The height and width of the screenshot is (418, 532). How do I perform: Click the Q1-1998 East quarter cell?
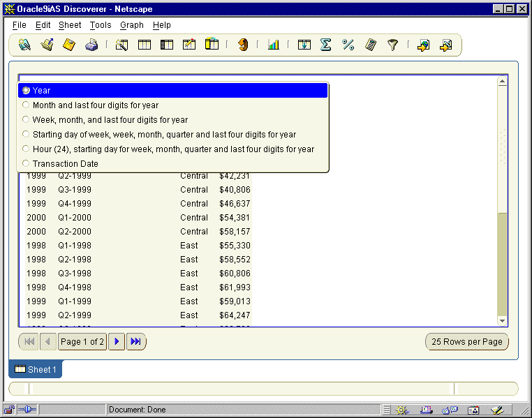coord(75,245)
